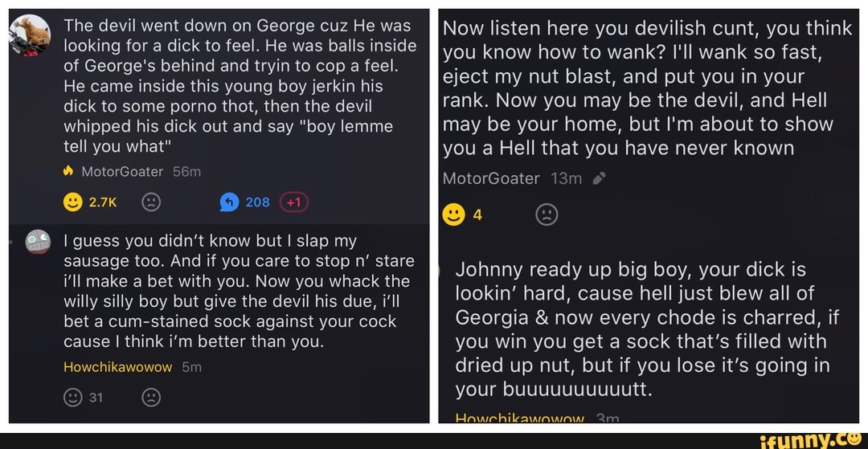The image size is (868, 449).
Task: Open MotorGoater username on 56m comment
Action: [x=122, y=172]
